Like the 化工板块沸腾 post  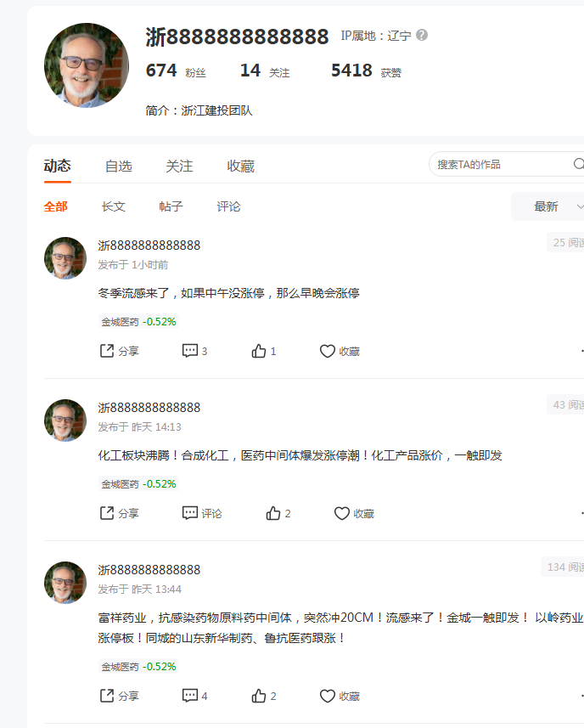[278, 513]
